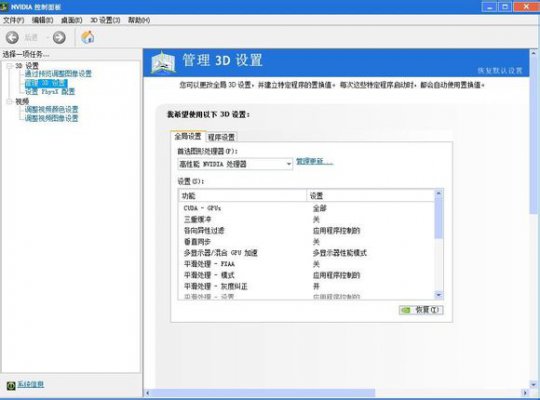Click the settings list scroll up arrow
This screenshot has height=400, width=540.
[x=439, y=194]
